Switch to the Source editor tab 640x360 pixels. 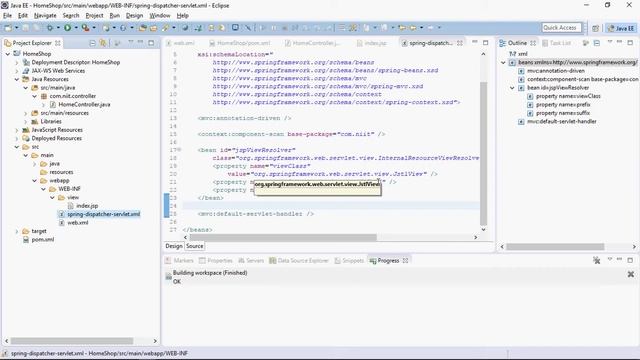click(195, 246)
